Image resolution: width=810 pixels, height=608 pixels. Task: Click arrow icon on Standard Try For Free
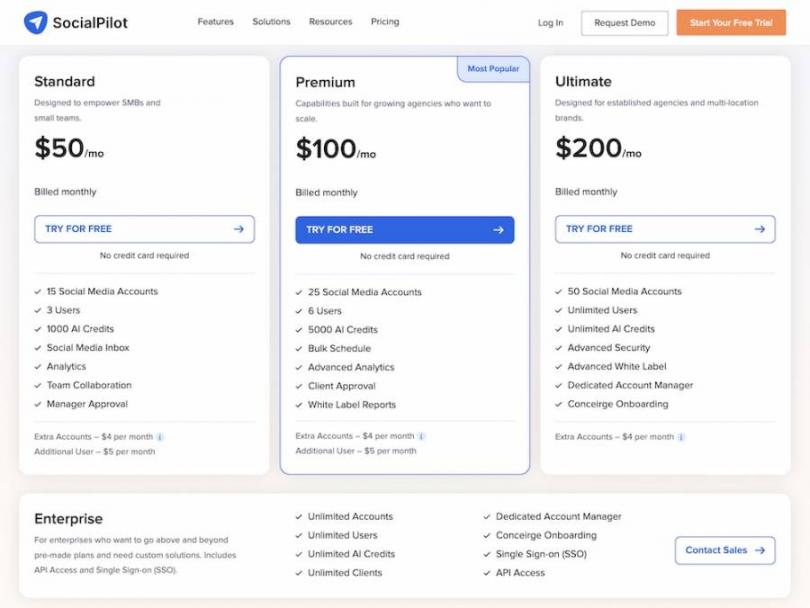coord(239,229)
